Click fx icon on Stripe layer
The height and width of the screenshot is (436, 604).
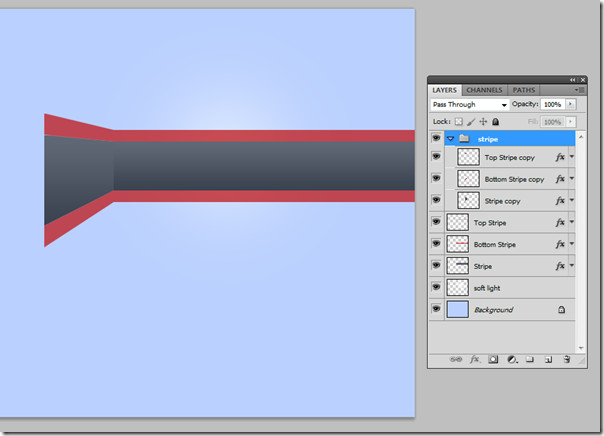[x=560, y=266]
